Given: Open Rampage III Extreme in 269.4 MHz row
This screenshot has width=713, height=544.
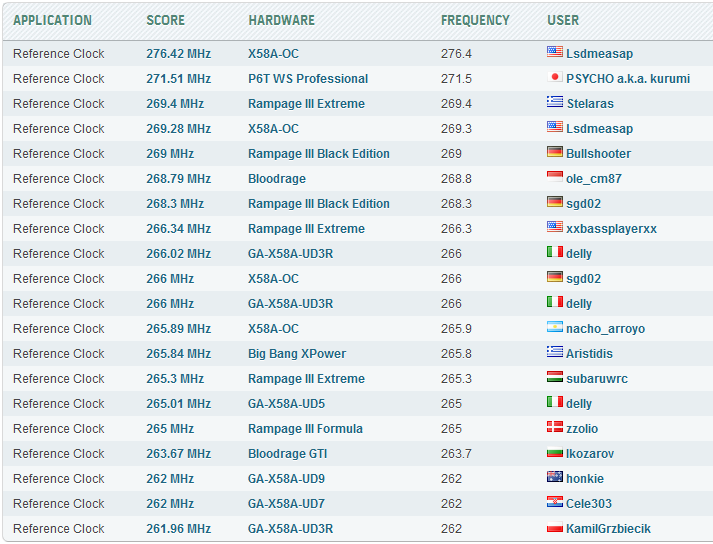Looking at the screenshot, I should point(306,104).
